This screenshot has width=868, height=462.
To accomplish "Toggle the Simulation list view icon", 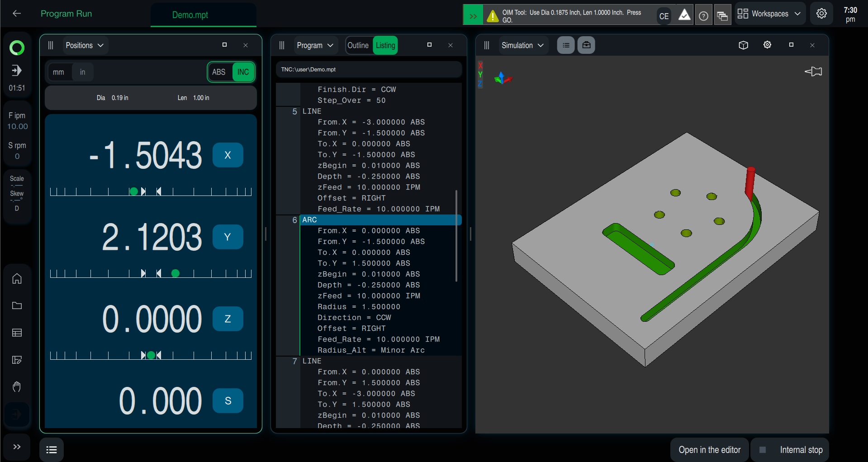I will point(565,45).
